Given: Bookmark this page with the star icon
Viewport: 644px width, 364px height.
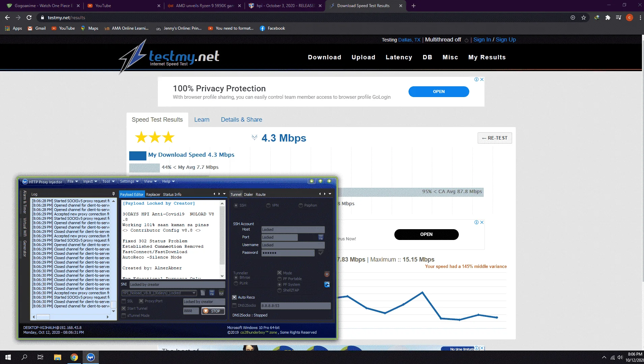Looking at the screenshot, I should 584,18.
